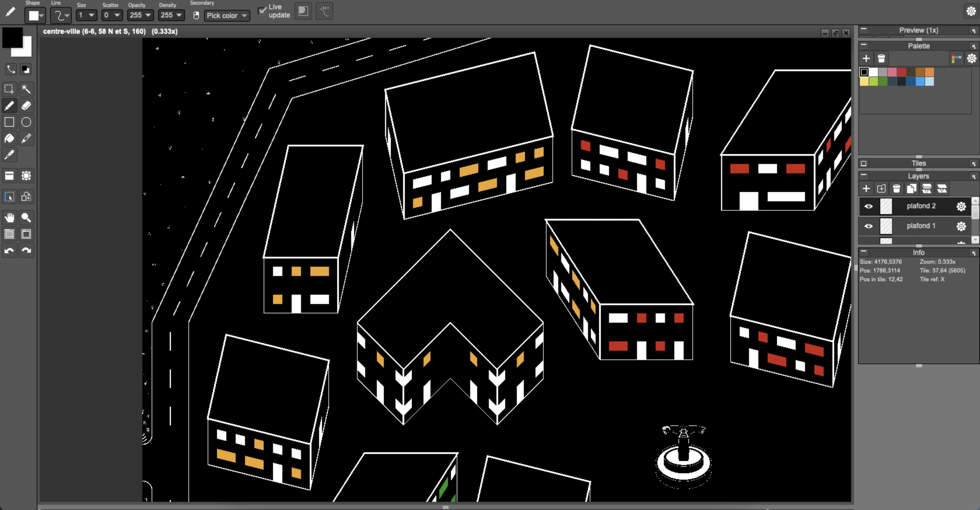The image size is (980, 510).
Task: Select the tile selection tool
Action: pyautogui.click(x=9, y=197)
